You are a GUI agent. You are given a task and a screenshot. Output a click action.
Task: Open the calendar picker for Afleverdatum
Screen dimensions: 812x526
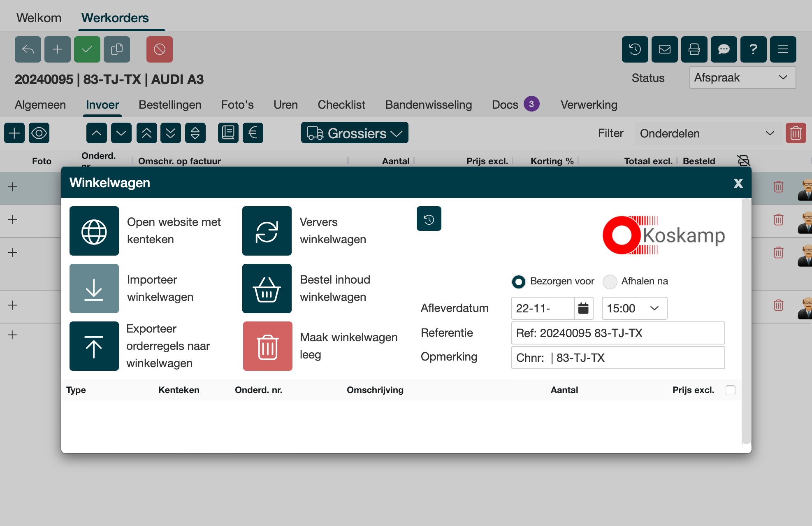pyautogui.click(x=583, y=308)
